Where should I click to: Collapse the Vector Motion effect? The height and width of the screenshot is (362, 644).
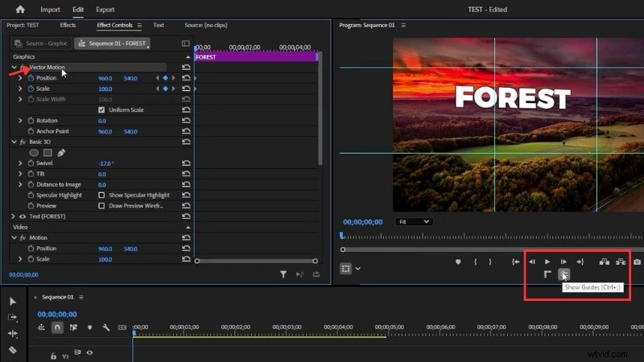pos(14,67)
